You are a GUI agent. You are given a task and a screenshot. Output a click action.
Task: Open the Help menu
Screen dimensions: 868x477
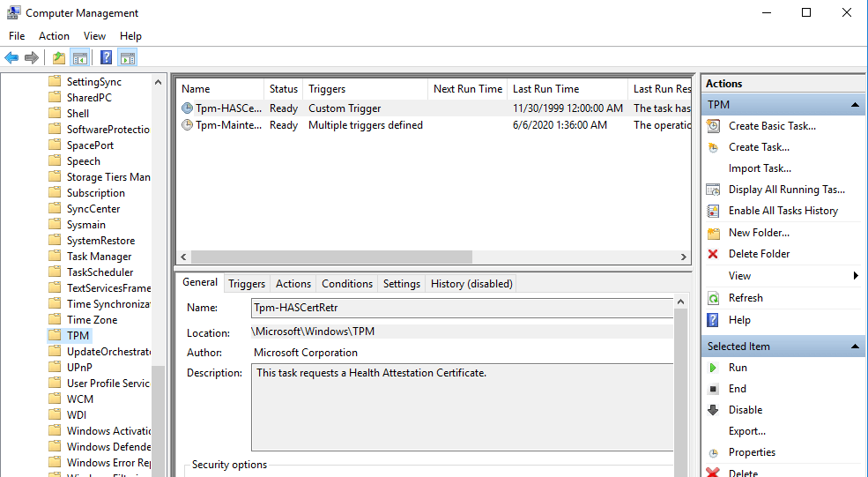point(130,36)
